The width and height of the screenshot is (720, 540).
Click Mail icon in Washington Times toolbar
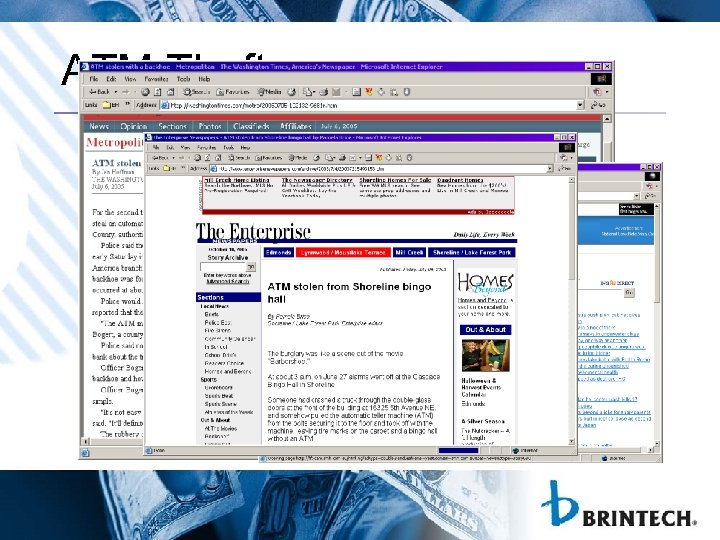309,92
